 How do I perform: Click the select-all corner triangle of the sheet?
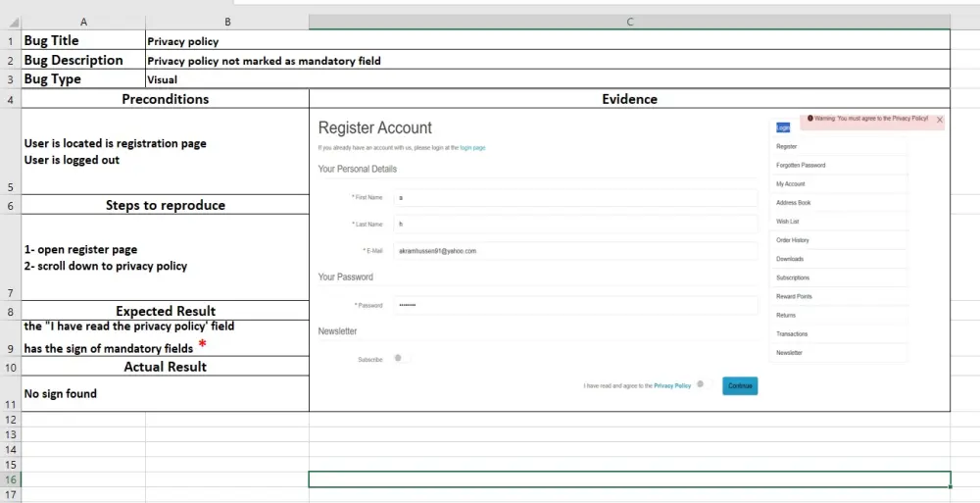pos(15,23)
